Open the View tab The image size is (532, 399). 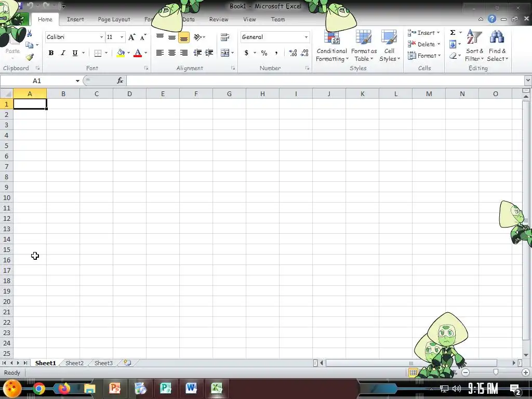point(249,19)
